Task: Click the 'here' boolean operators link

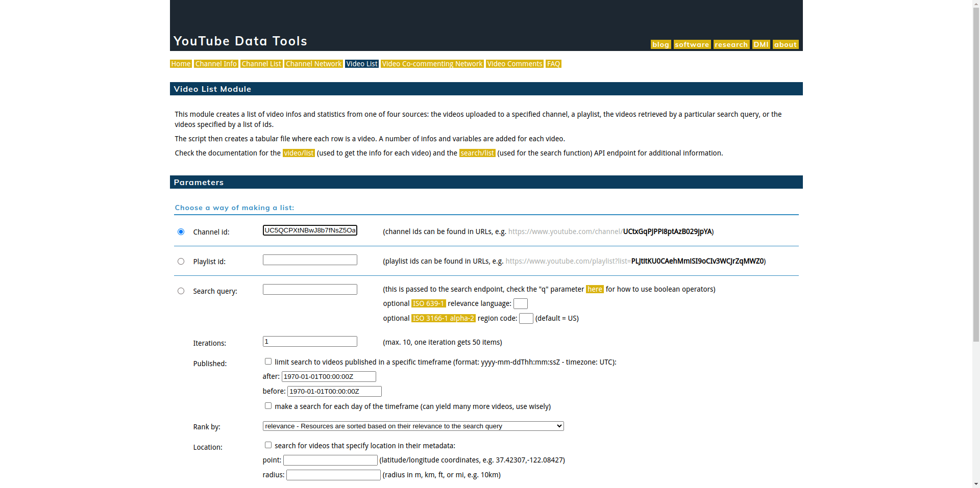Action: (594, 289)
